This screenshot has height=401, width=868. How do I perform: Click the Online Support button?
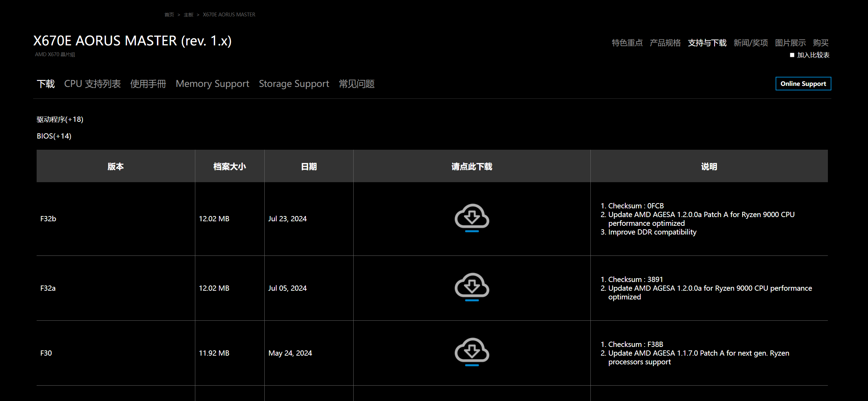[803, 84]
